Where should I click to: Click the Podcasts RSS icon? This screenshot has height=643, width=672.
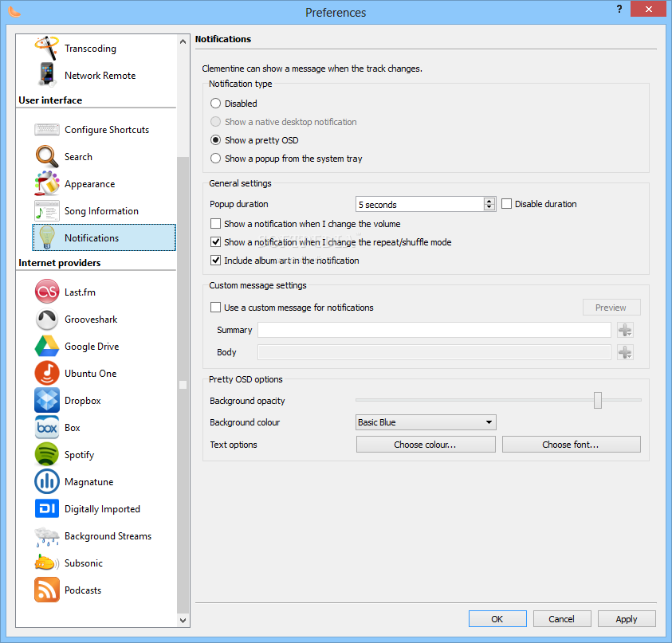point(47,590)
